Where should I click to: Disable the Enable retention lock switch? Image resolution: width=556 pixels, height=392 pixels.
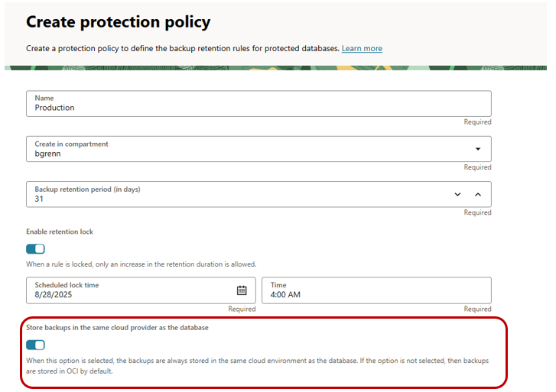pyautogui.click(x=35, y=248)
